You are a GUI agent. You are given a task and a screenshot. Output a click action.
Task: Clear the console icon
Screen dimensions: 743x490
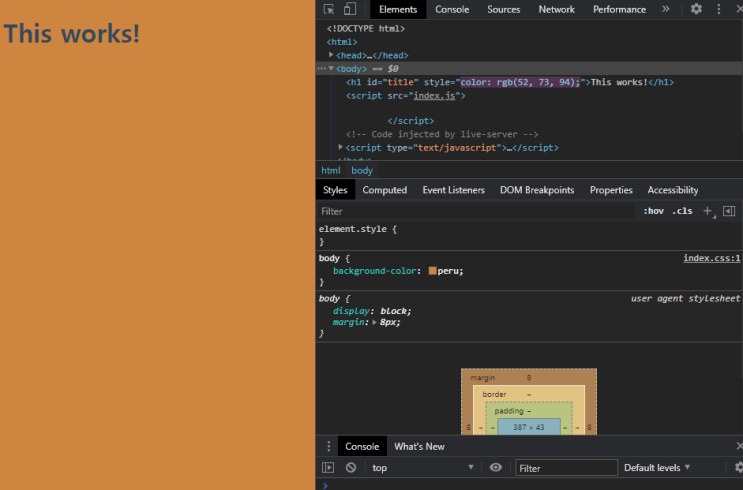pyautogui.click(x=351, y=468)
